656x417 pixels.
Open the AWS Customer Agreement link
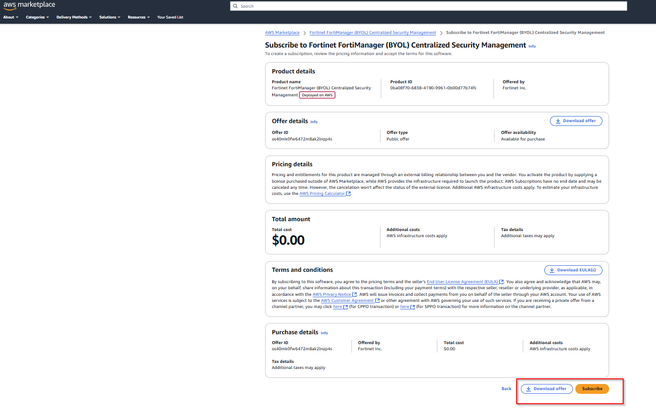point(350,301)
